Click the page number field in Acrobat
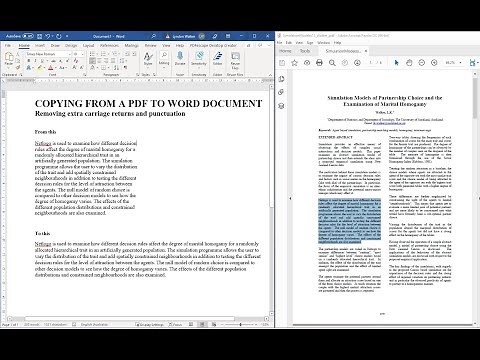The width and height of the screenshot is (480, 360). tap(371, 62)
